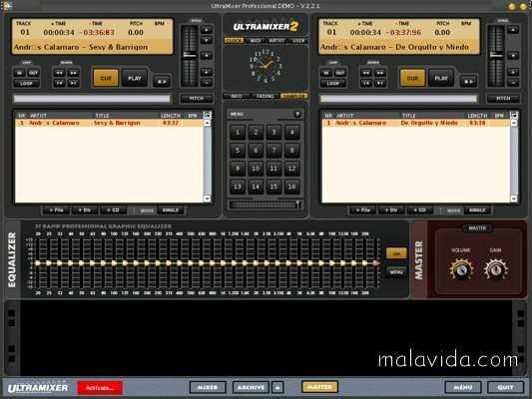
Task: Fast-forward the Sexy & Barrigon deck
Action: tap(73, 73)
